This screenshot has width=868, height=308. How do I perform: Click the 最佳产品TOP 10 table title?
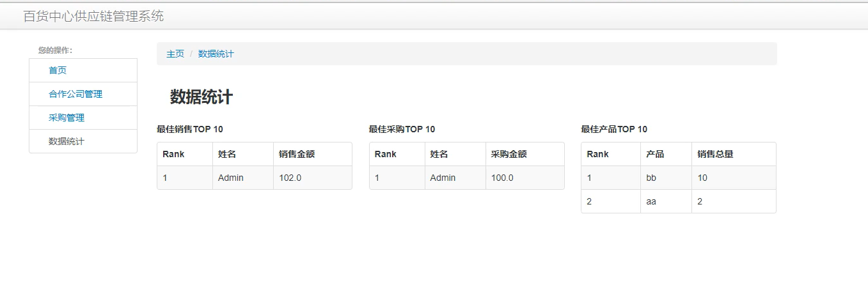point(614,129)
